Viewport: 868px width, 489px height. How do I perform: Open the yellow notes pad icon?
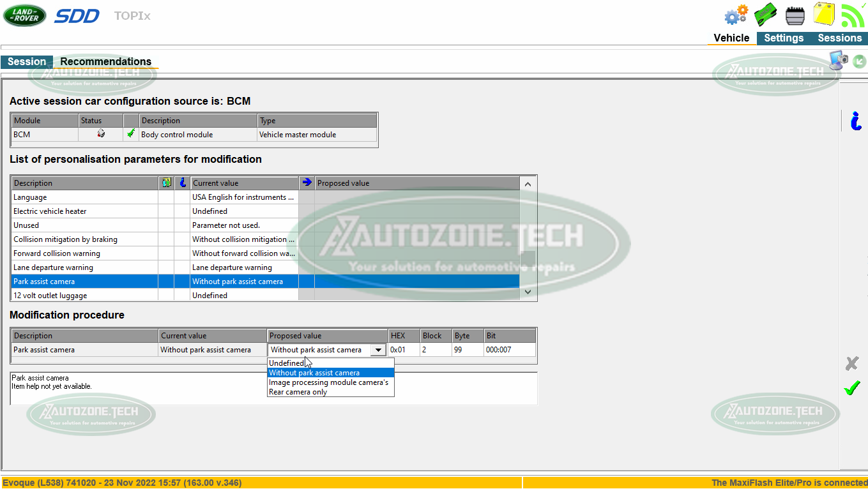(824, 14)
